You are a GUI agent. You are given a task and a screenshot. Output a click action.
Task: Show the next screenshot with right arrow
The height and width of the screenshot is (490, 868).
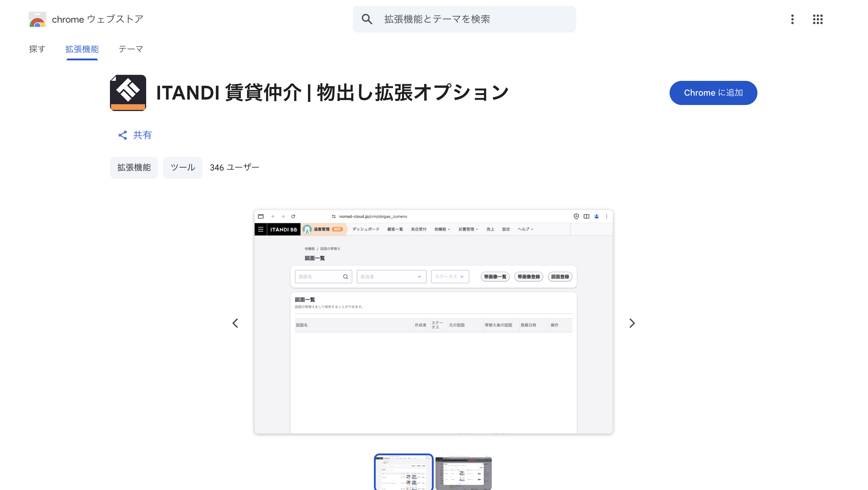(632, 323)
